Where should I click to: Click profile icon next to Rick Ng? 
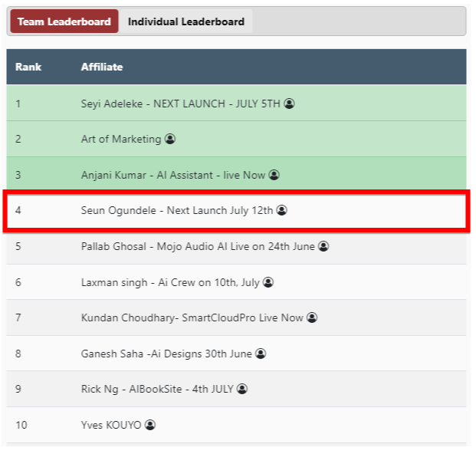(242, 389)
